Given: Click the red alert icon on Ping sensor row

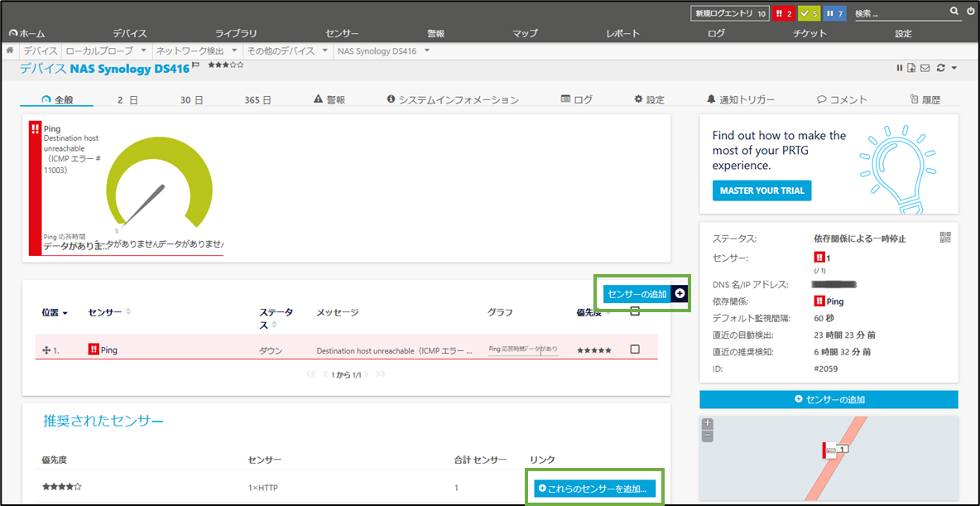Looking at the screenshot, I should [94, 349].
